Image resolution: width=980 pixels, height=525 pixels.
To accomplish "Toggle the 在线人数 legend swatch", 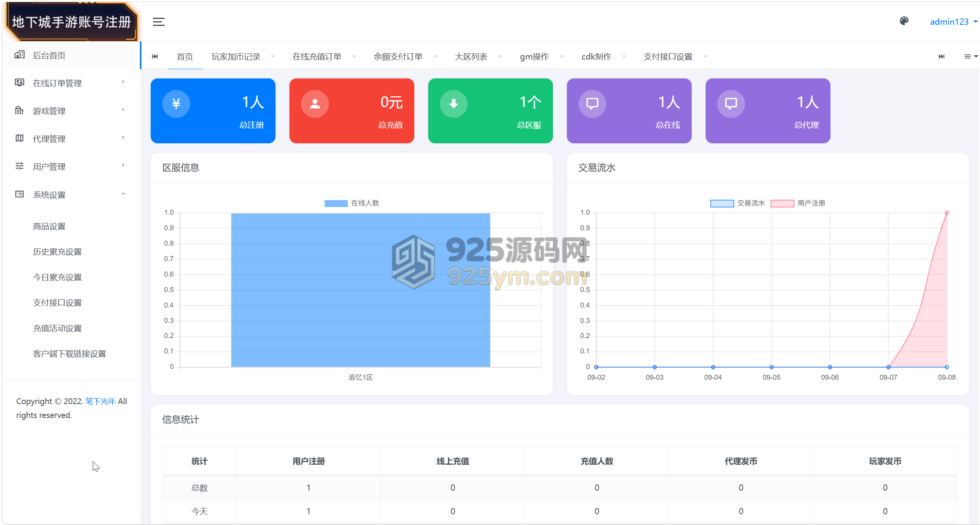I will tap(336, 203).
